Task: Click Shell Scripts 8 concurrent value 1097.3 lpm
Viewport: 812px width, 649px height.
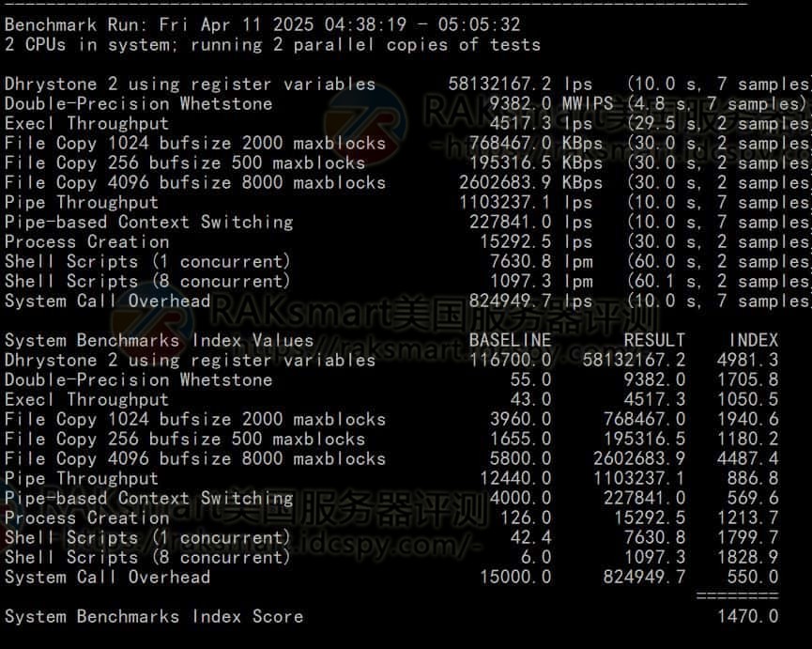Action: point(541,281)
